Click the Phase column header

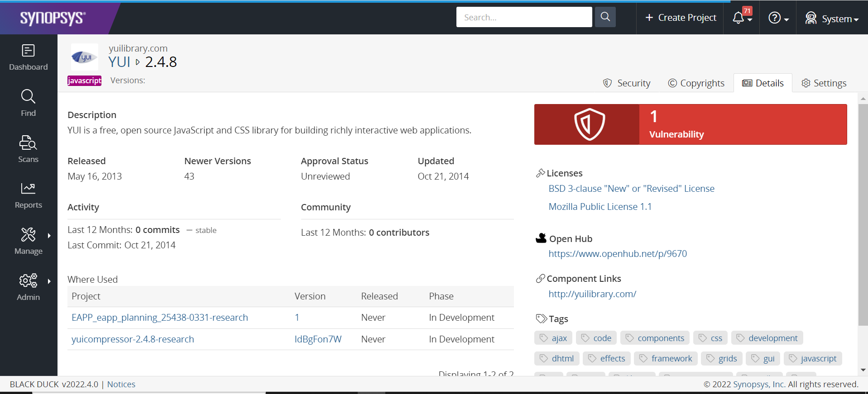pyautogui.click(x=441, y=296)
